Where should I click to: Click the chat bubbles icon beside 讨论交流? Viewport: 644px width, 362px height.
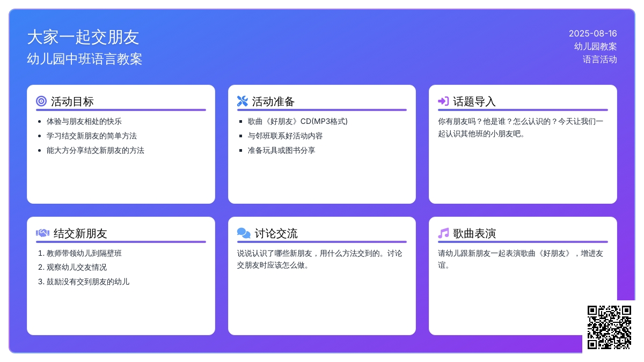click(x=244, y=233)
